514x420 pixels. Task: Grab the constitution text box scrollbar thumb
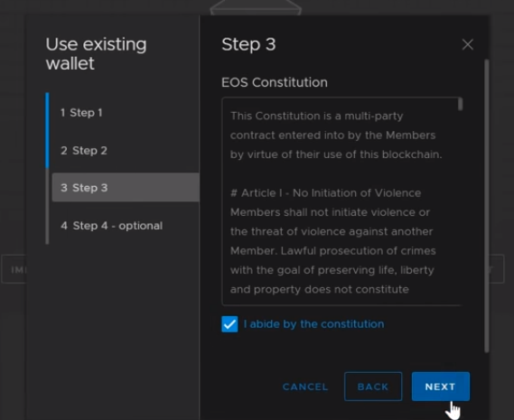(x=460, y=104)
